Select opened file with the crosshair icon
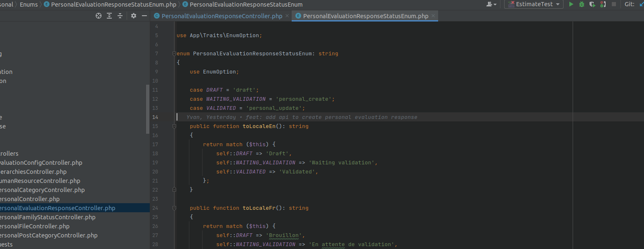The image size is (644, 249). pyautogui.click(x=99, y=16)
